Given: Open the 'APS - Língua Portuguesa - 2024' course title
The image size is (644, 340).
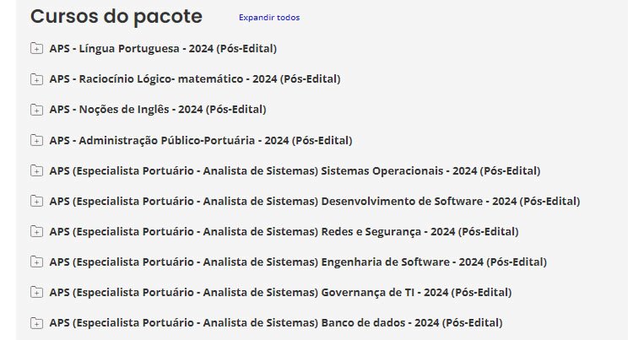Looking at the screenshot, I should coord(163,48).
